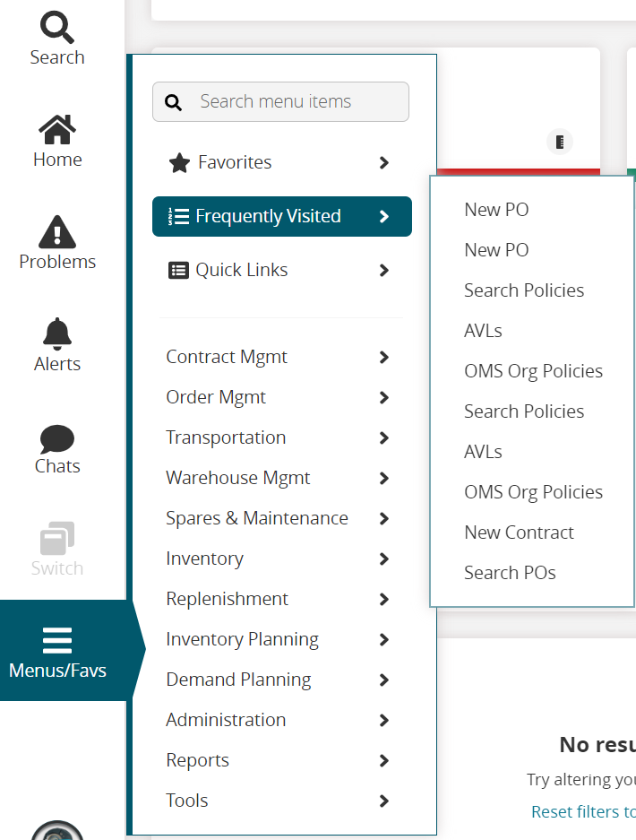Click the Switch windows icon
The image size is (636, 840).
(x=56, y=540)
